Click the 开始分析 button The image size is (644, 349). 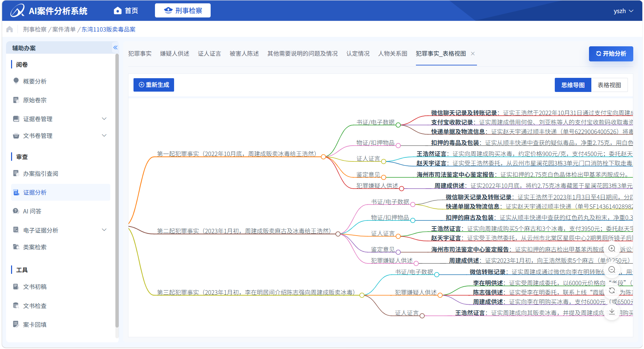click(611, 54)
